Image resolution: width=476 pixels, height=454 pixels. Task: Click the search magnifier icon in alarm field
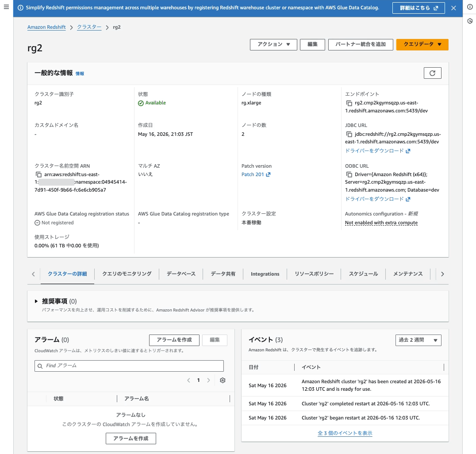pos(40,366)
